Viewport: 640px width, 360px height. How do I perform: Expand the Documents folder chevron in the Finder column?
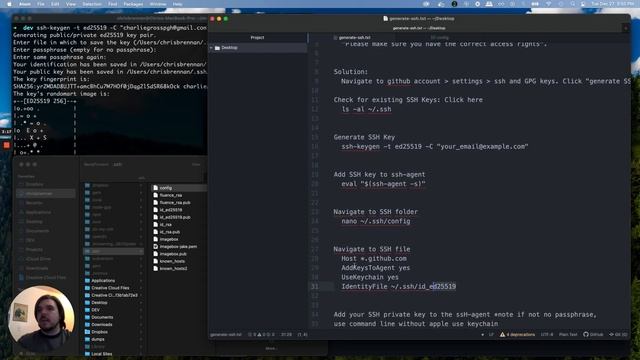coord(141,318)
